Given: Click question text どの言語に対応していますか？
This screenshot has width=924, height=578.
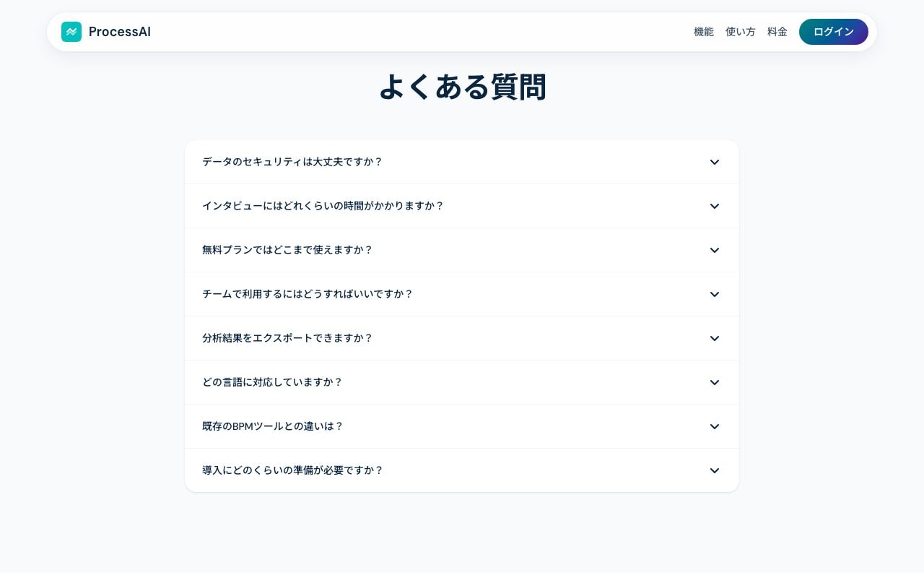Looking at the screenshot, I should click(x=272, y=382).
